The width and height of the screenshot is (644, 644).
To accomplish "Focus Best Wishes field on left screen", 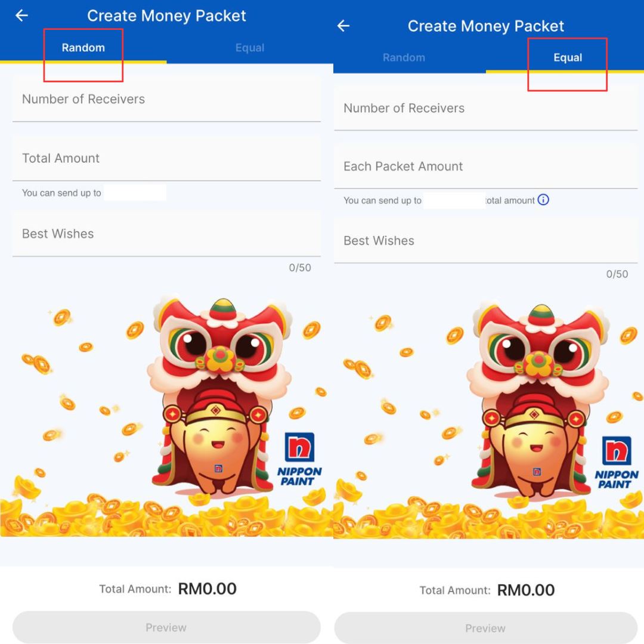I will point(166,234).
